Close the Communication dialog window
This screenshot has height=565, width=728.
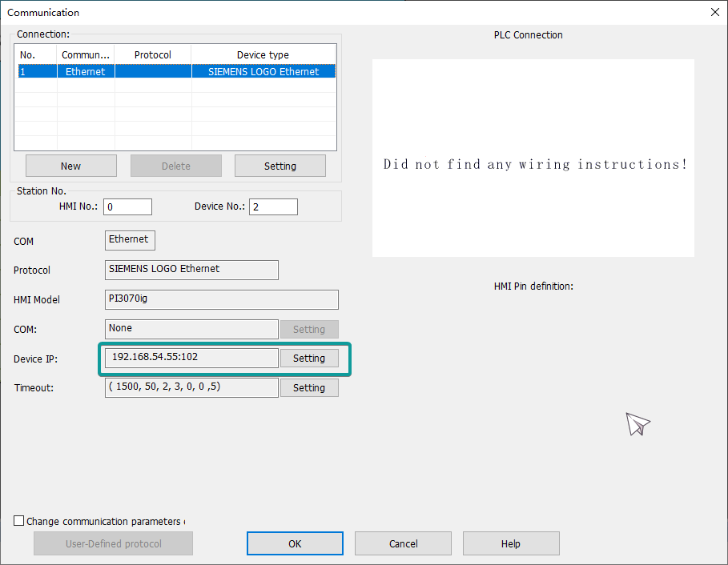(x=714, y=12)
